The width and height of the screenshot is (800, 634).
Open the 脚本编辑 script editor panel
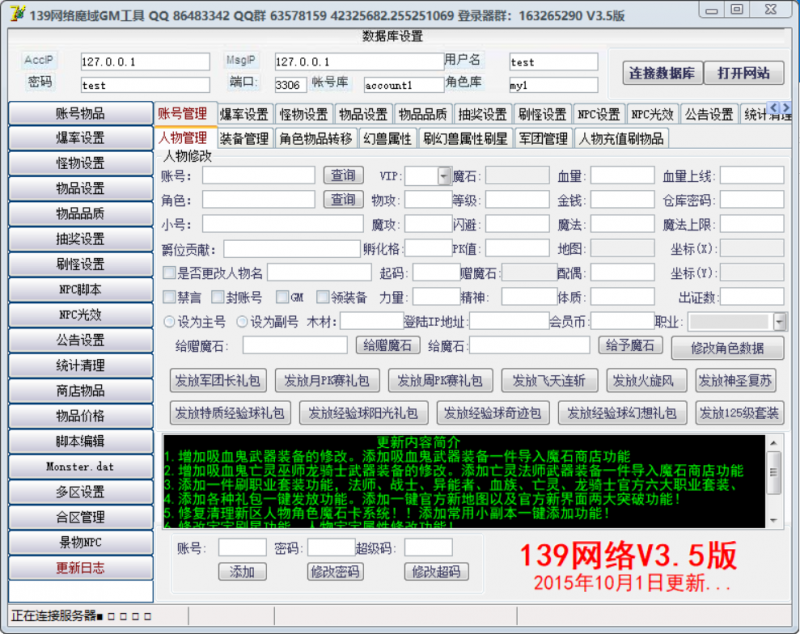75,441
